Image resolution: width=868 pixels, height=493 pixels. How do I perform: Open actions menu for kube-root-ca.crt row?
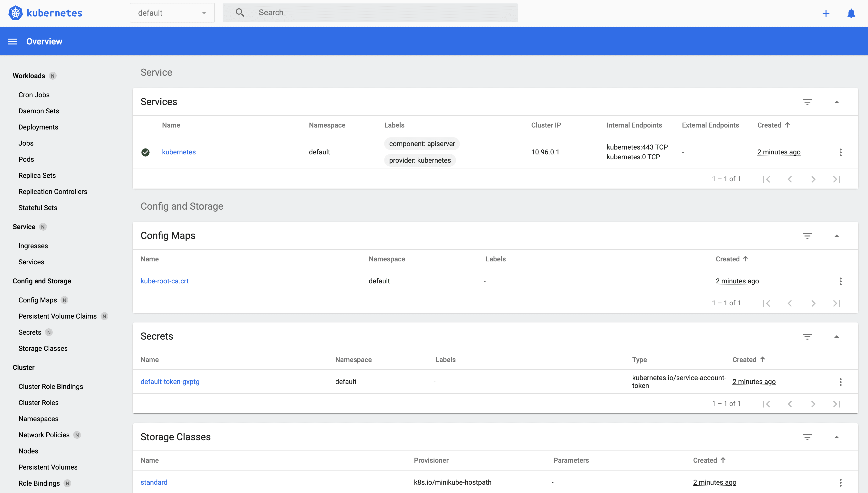pyautogui.click(x=840, y=281)
